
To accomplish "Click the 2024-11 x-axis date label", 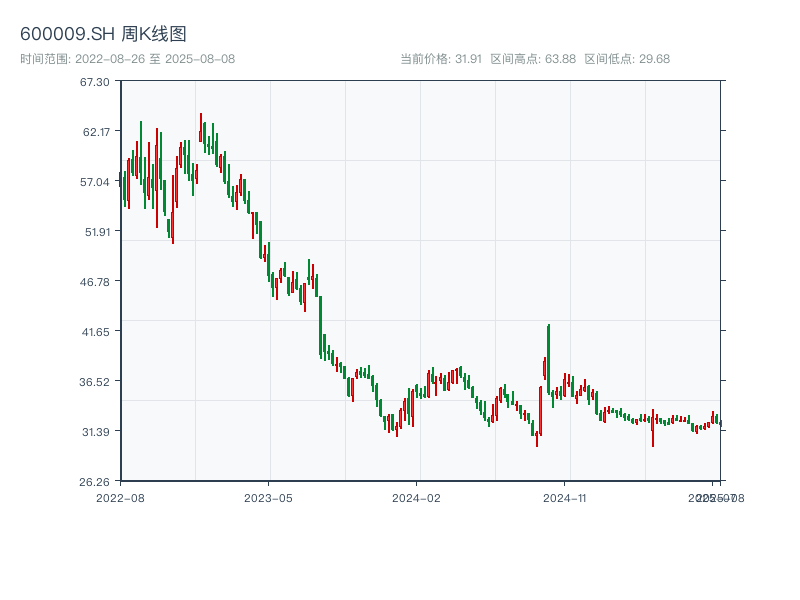I will coord(565,497).
